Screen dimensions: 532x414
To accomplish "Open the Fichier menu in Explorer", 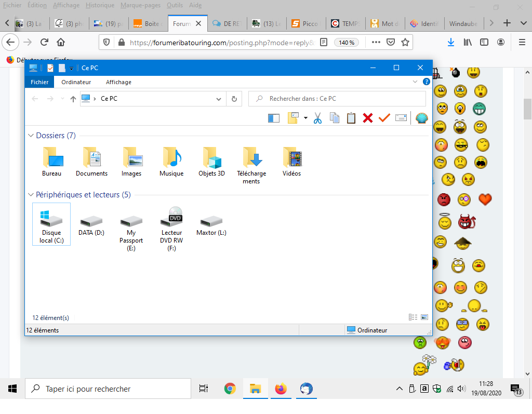I will [39, 82].
